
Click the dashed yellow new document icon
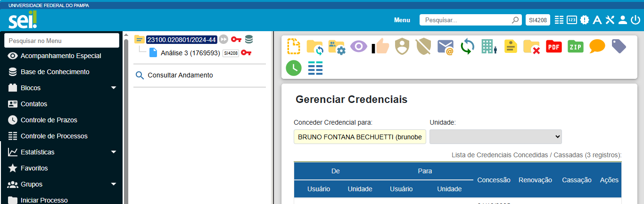click(293, 46)
